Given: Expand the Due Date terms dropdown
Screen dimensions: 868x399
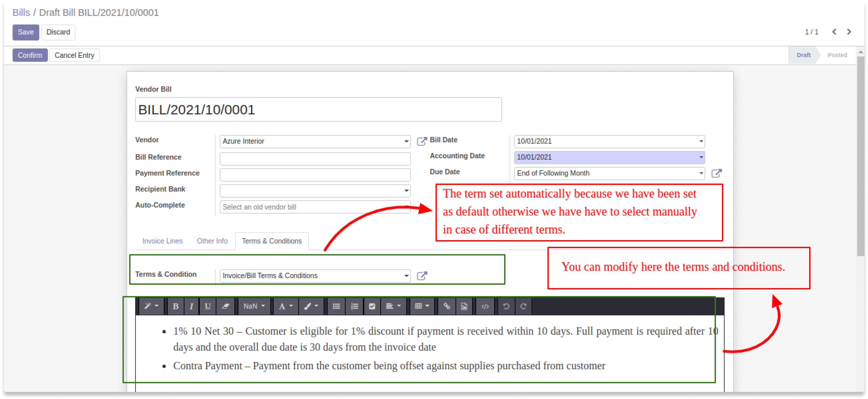Looking at the screenshot, I should click(701, 173).
